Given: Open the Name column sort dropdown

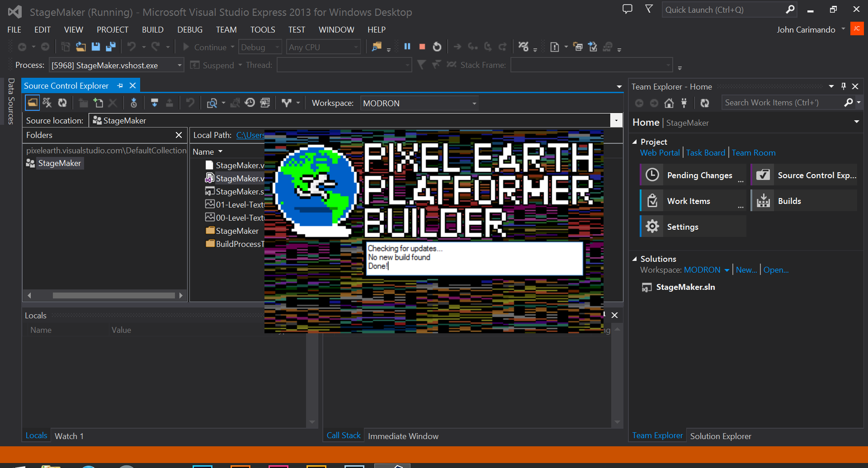Looking at the screenshot, I should [221, 151].
